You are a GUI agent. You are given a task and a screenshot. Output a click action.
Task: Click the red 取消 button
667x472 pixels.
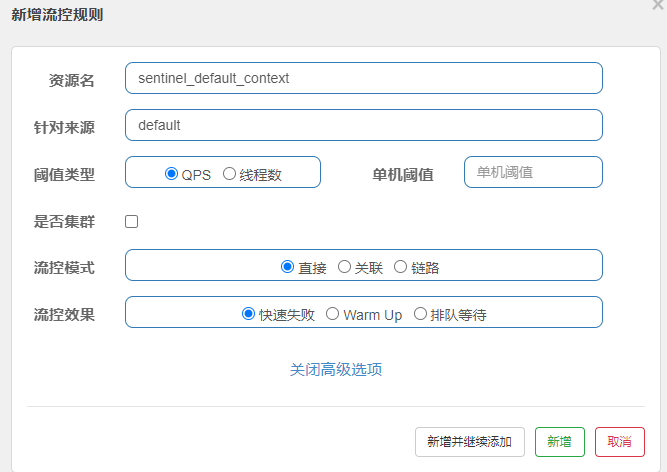click(620, 442)
